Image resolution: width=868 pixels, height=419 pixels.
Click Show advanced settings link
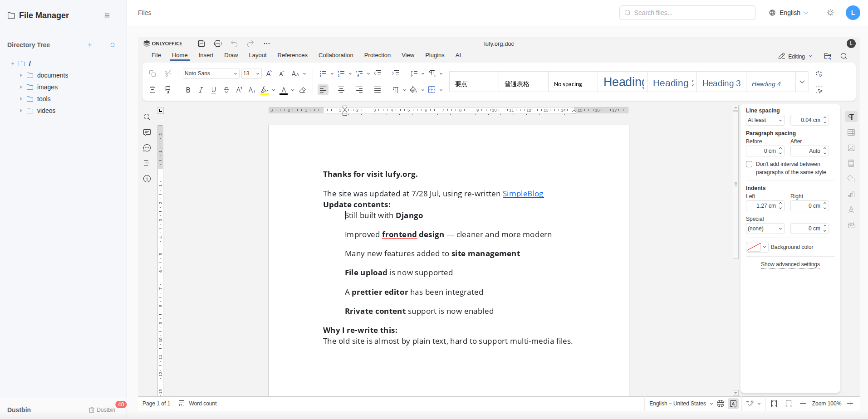point(790,264)
